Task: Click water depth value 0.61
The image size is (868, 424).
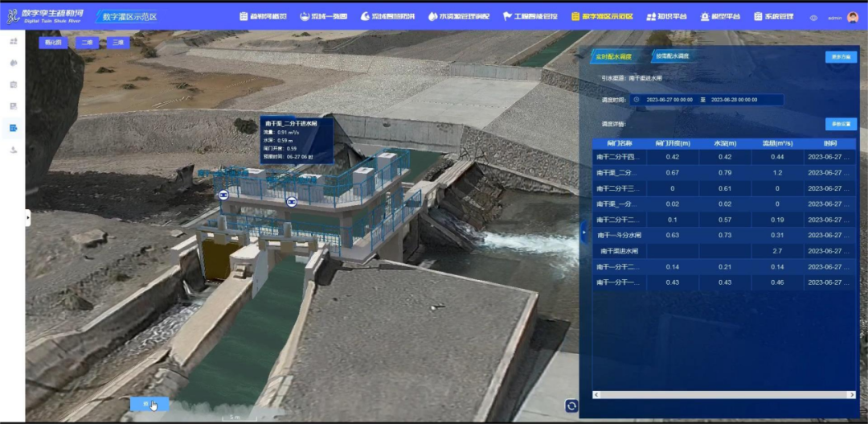Action: click(x=725, y=188)
